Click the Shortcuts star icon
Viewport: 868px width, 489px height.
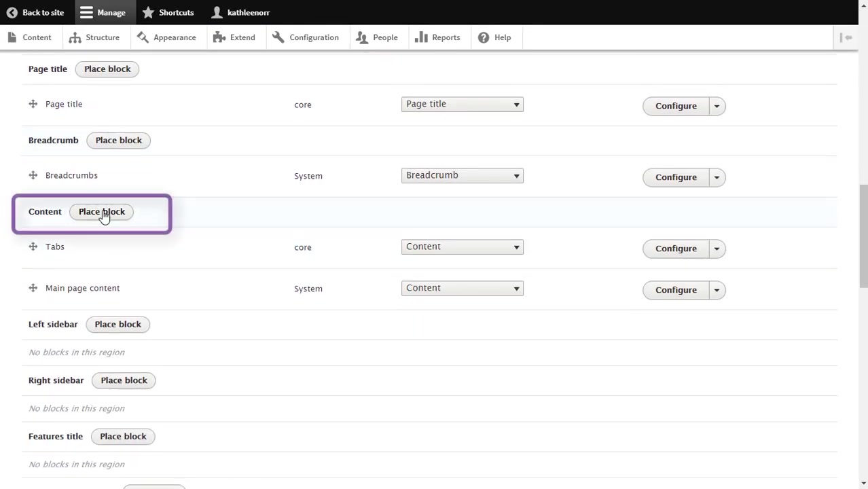[148, 12]
